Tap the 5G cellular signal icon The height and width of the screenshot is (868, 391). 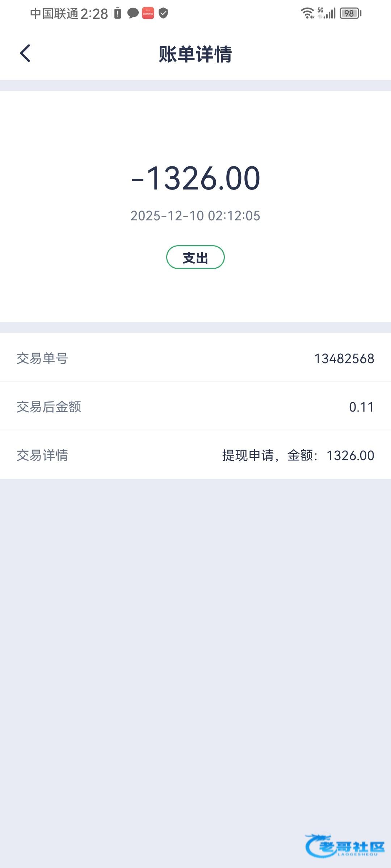pyautogui.click(x=327, y=13)
